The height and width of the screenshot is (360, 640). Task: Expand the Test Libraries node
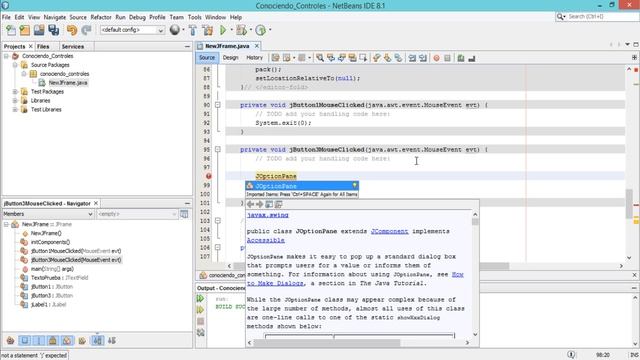pos(15,109)
